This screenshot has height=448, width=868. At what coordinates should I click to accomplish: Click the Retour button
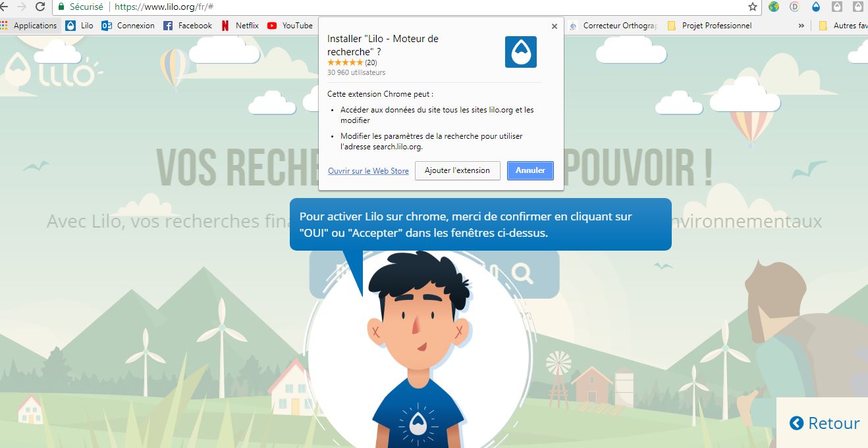(825, 423)
